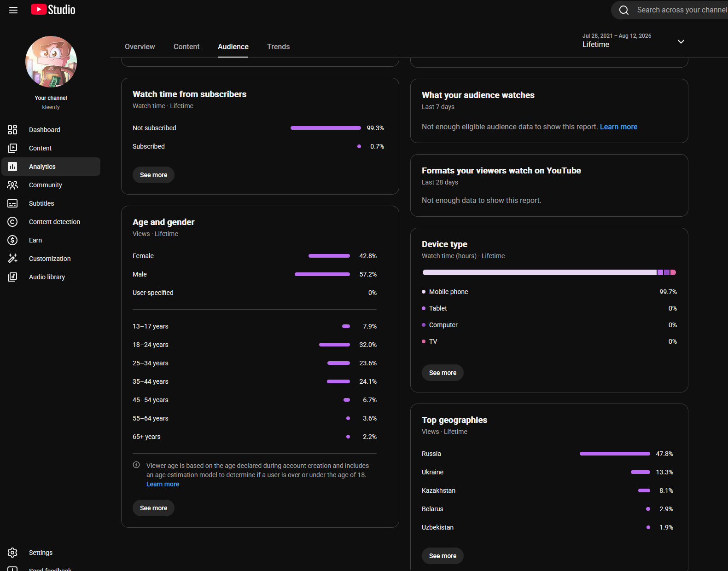Click the device type distribution bar
Viewport: 728px width, 571px height.
[549, 272]
